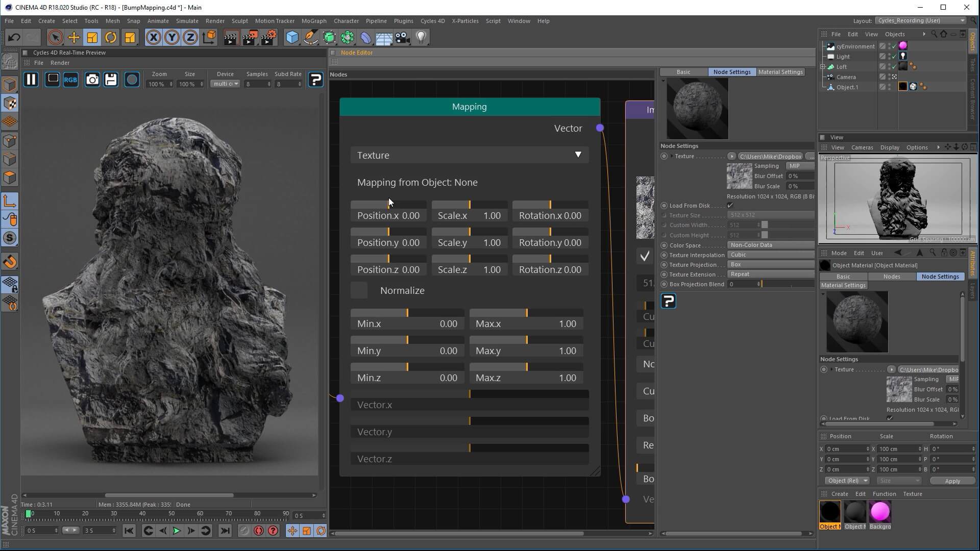Image resolution: width=980 pixels, height=551 pixels.
Task: Select the pink Background material thumbnail
Action: coord(880,512)
